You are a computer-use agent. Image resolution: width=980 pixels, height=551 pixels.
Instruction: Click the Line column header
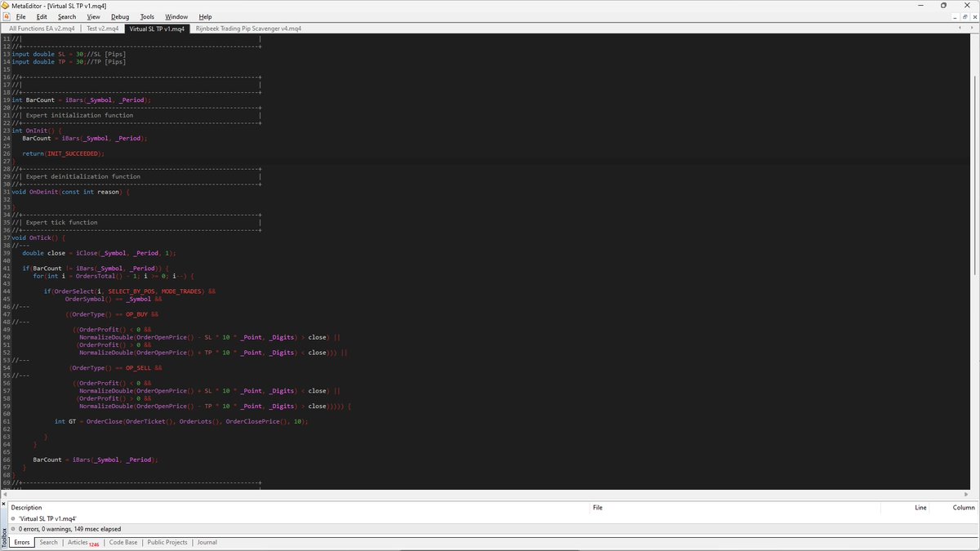click(920, 508)
